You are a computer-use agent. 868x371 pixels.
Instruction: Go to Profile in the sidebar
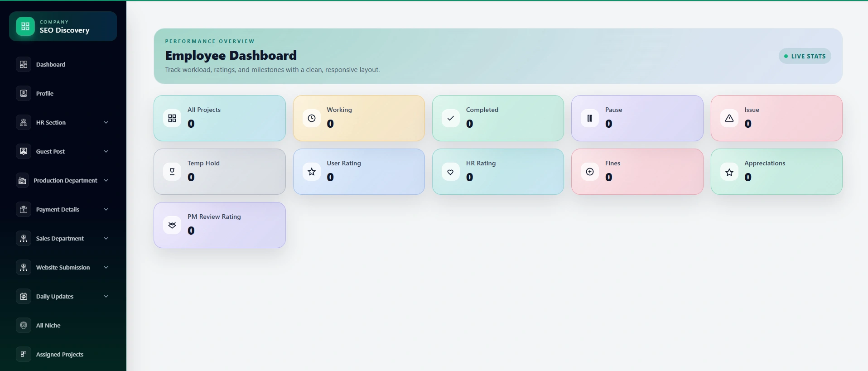point(44,93)
